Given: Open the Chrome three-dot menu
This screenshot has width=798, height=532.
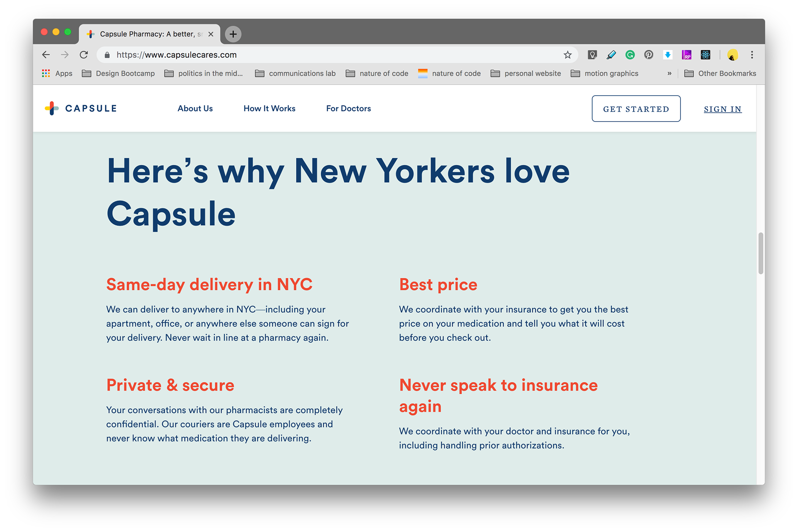Looking at the screenshot, I should coord(752,55).
